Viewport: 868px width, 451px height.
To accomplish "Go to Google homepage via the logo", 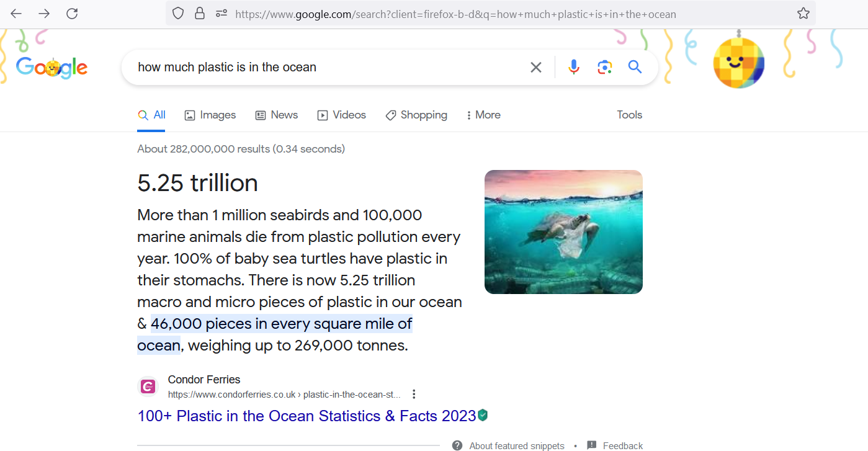I will coord(52,67).
